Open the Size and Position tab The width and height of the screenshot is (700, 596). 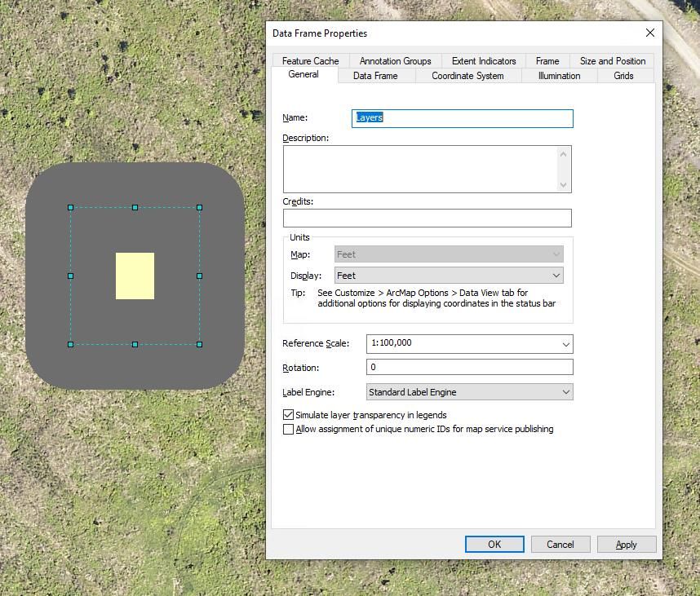click(613, 60)
